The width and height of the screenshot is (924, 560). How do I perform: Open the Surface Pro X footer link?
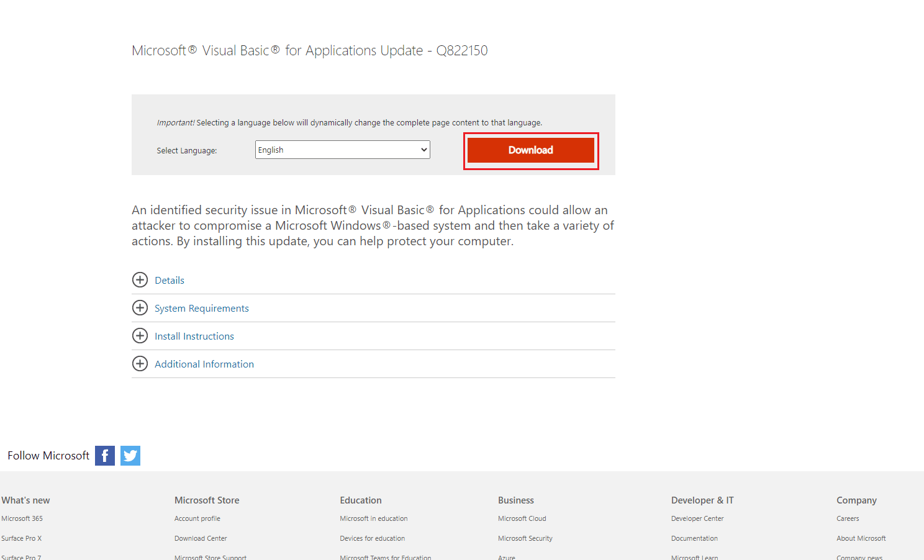click(x=22, y=538)
